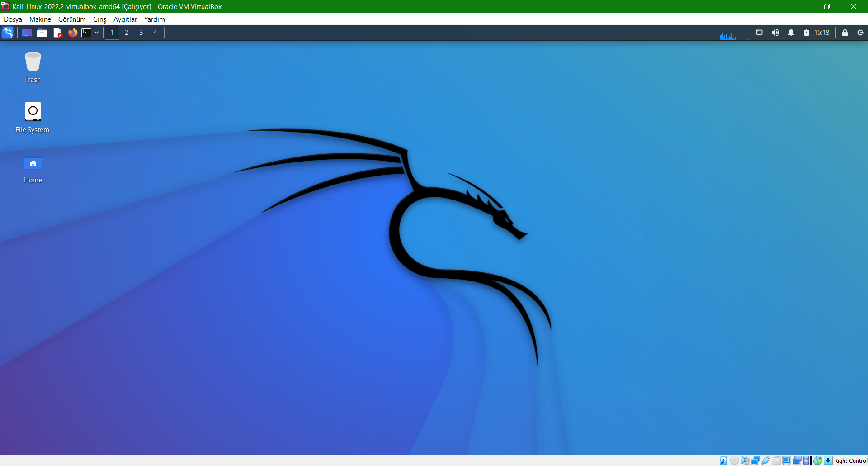Viewport: 868px width, 466px height.
Task: Open the Kali applications menu
Action: [8, 33]
